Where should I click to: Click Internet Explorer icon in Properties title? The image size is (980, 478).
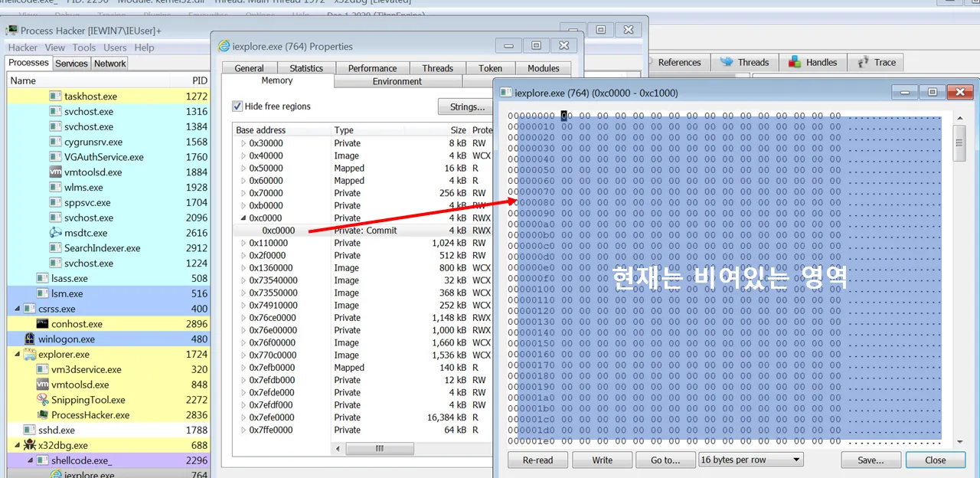224,46
